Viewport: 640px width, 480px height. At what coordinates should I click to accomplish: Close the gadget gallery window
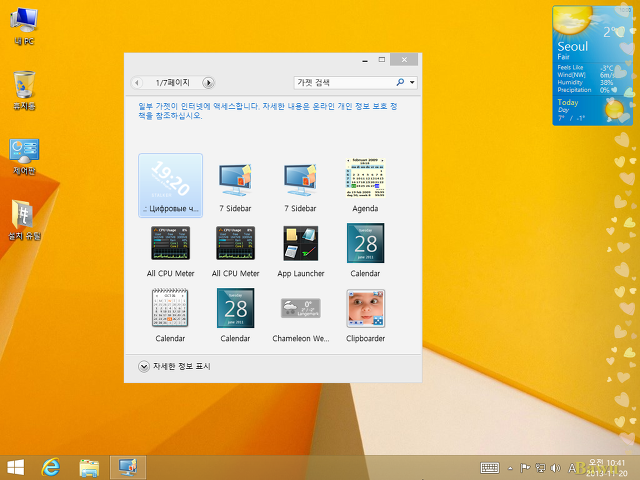pyautogui.click(x=404, y=60)
